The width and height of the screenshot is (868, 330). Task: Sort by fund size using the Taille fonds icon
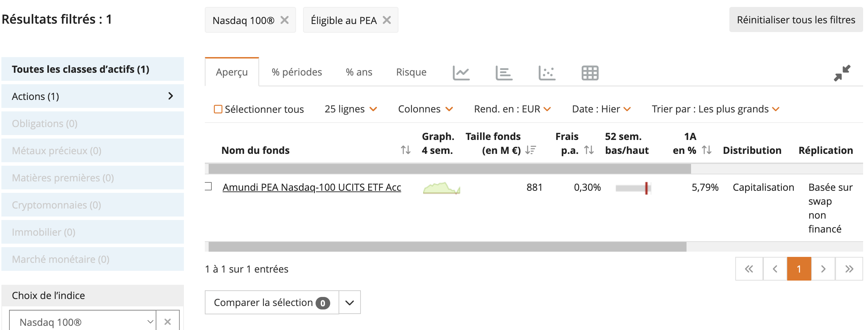coord(530,150)
